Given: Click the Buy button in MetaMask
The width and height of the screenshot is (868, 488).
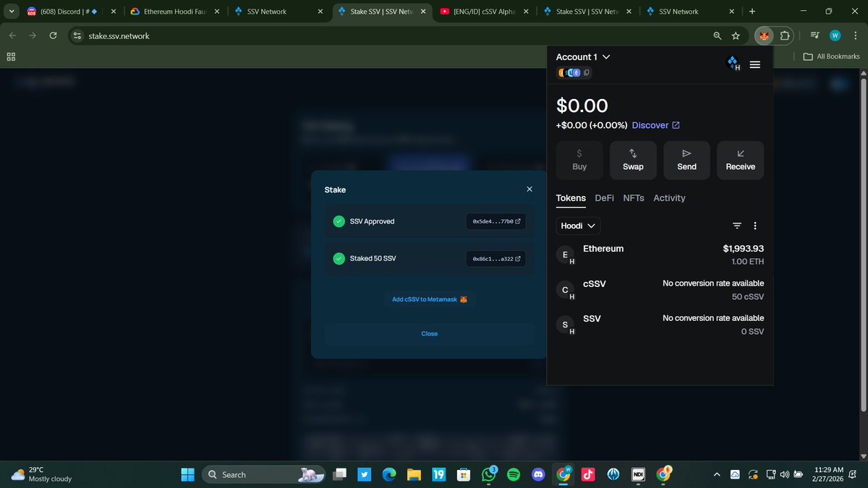Looking at the screenshot, I should 579,160.
